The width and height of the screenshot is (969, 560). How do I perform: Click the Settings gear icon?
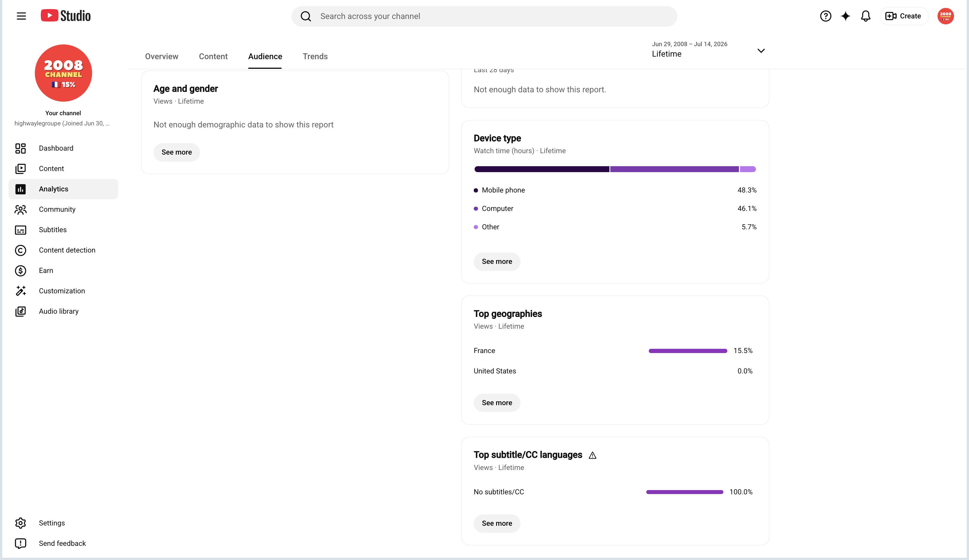click(x=20, y=523)
